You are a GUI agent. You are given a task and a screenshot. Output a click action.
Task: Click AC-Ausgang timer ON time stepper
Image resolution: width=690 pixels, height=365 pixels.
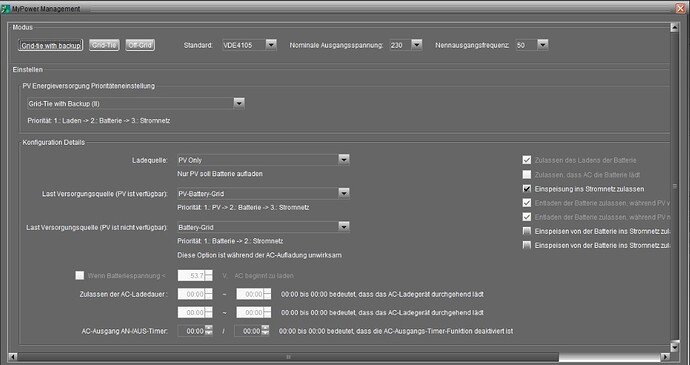(209, 331)
